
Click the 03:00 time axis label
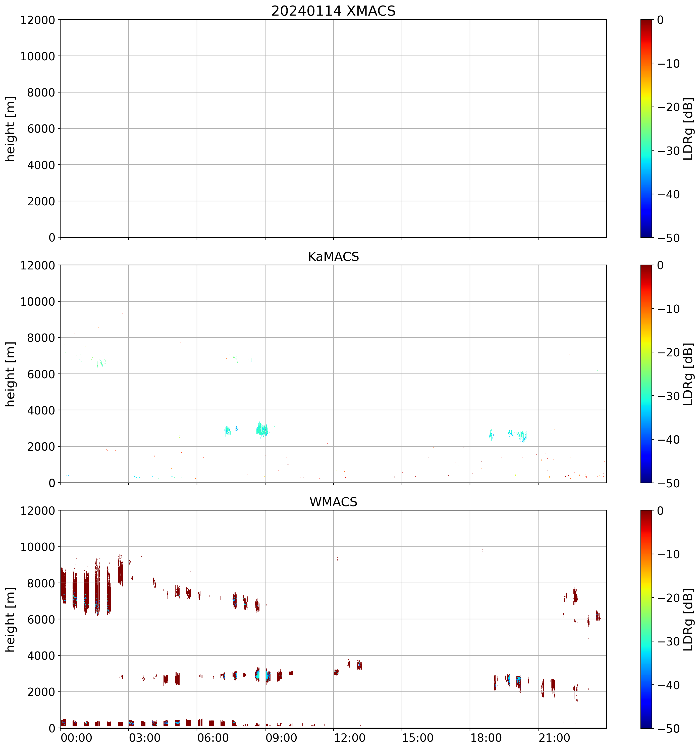coord(145,738)
